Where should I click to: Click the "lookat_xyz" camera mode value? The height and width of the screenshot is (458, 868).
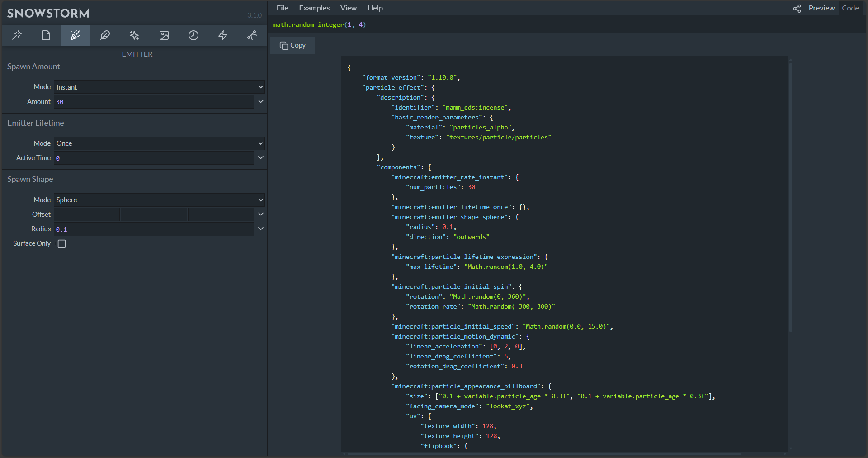click(x=508, y=406)
